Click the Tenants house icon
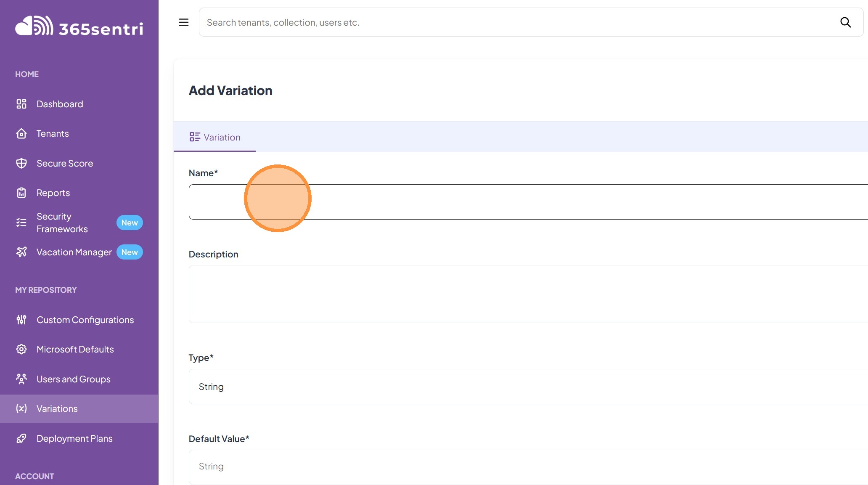 point(21,134)
